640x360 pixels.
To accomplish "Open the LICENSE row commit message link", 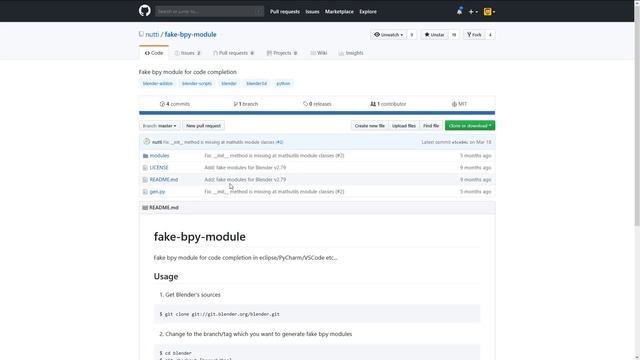I will tap(245, 168).
